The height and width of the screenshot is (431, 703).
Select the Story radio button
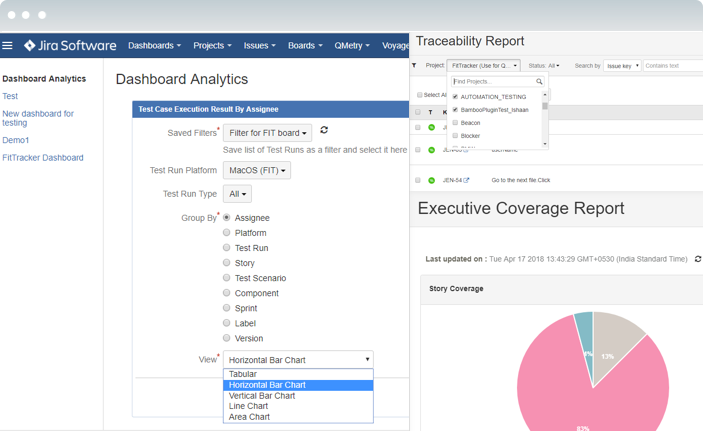226,262
